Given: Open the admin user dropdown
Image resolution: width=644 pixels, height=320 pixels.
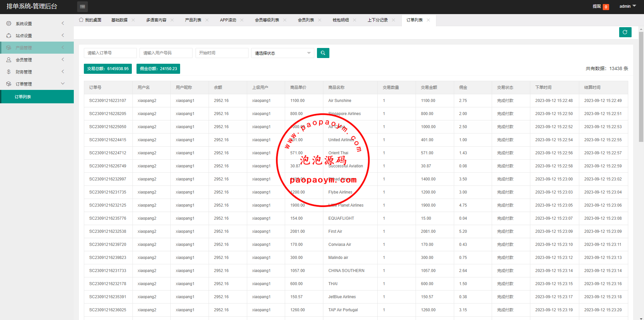Looking at the screenshot, I should coord(627,6).
